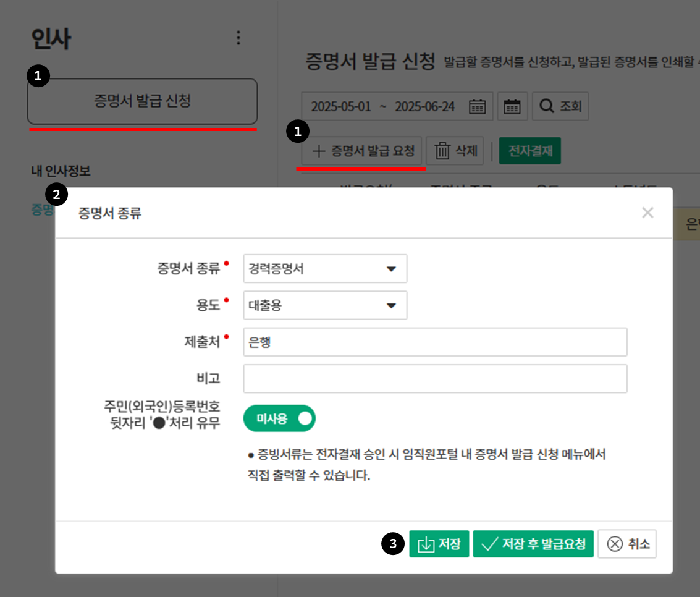This screenshot has height=597, width=700.
Task: Click the empty 비고 input field
Action: point(435,379)
